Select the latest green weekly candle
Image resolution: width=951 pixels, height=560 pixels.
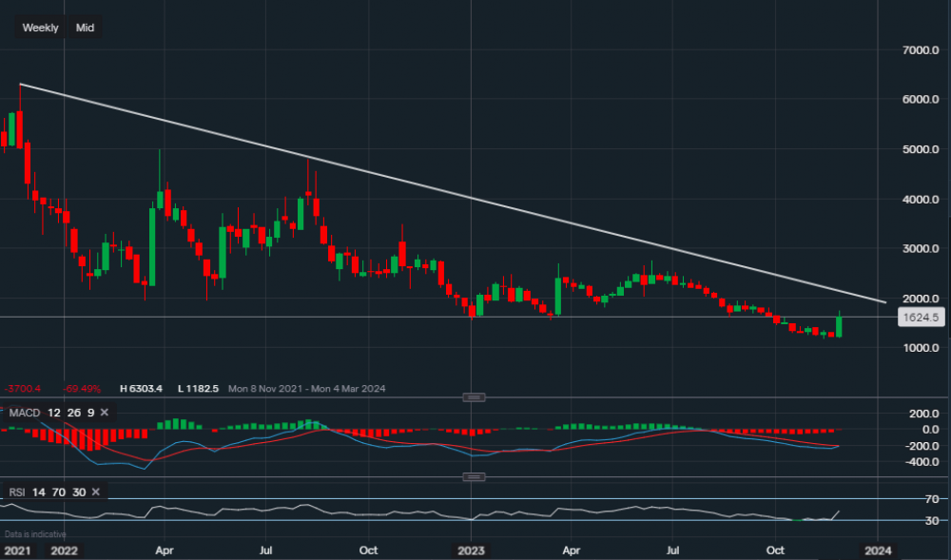(x=839, y=326)
